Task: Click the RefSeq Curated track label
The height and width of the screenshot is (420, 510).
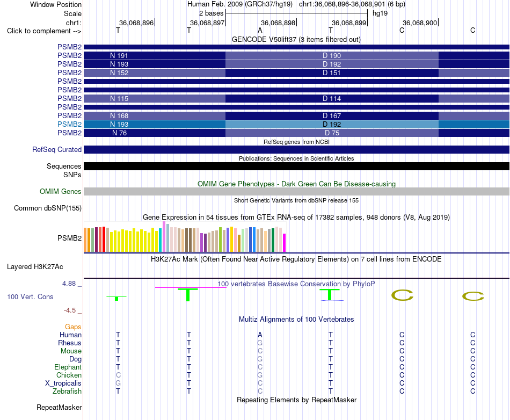Action: (x=57, y=150)
